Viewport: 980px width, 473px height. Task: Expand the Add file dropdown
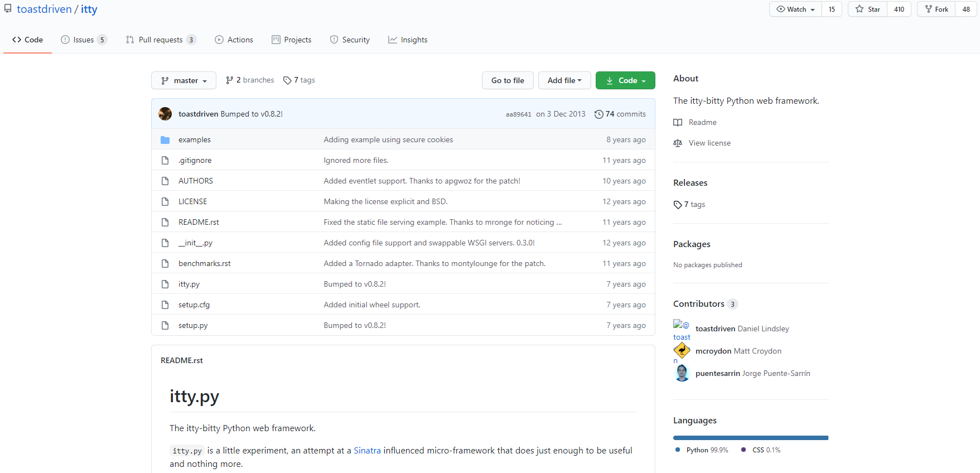[x=564, y=80]
